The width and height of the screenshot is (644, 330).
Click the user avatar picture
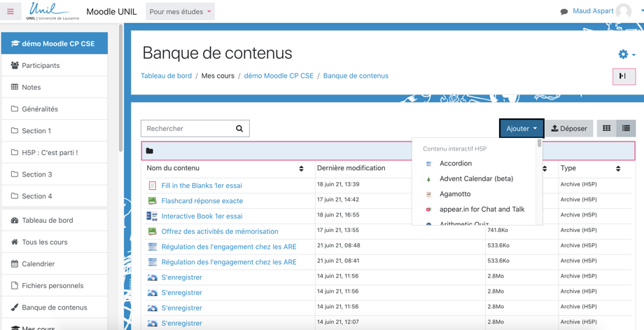tap(624, 11)
